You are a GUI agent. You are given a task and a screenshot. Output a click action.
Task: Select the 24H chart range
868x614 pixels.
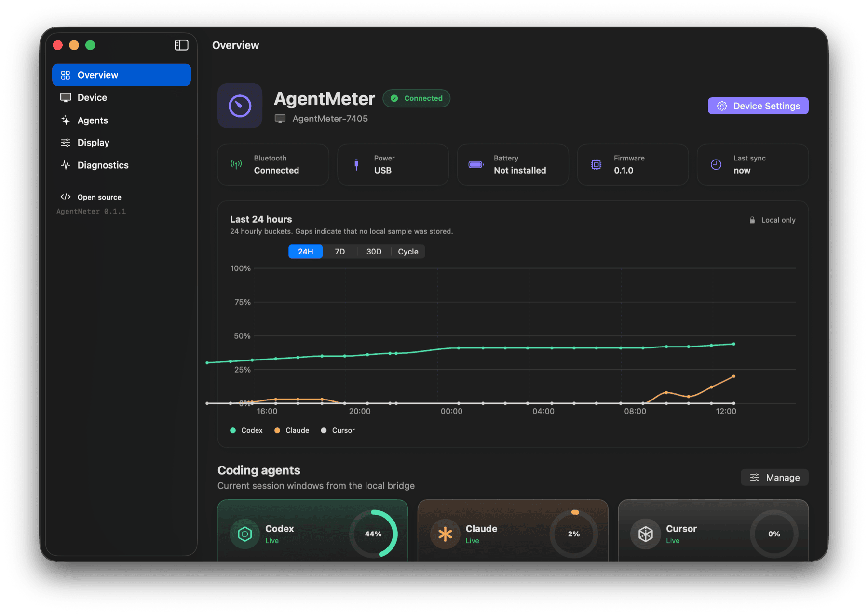click(x=306, y=252)
